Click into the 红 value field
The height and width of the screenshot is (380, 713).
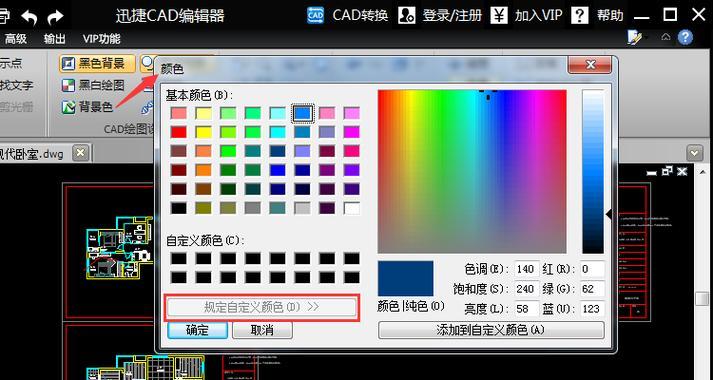(592, 269)
